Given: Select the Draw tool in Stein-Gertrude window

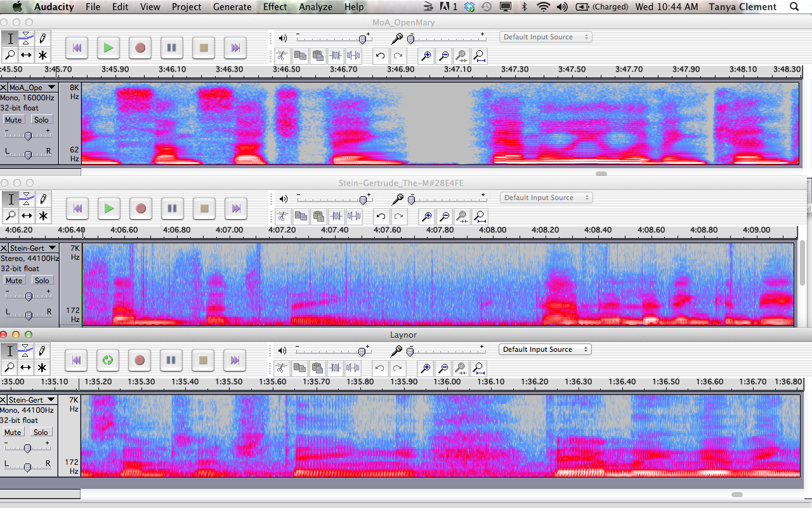Looking at the screenshot, I should tap(42, 199).
